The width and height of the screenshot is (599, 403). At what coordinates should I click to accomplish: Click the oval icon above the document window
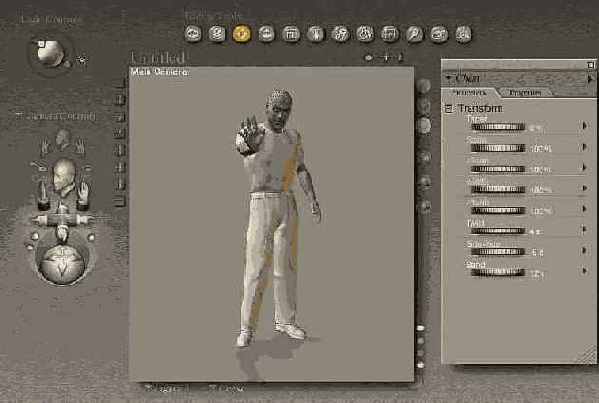369,58
